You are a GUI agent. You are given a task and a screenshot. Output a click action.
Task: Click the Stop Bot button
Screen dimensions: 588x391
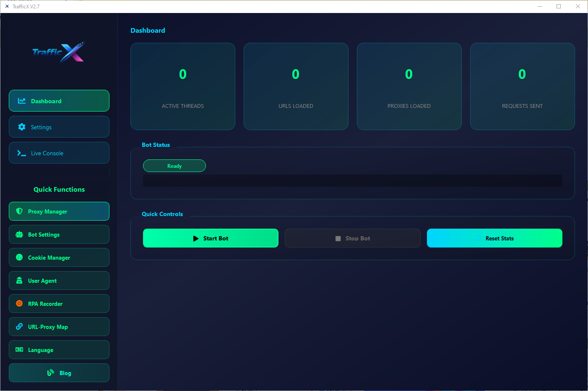pyautogui.click(x=353, y=238)
